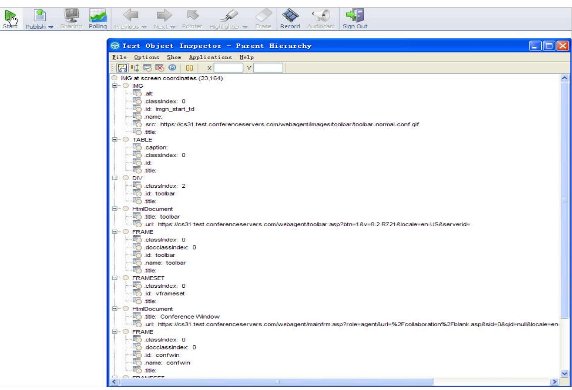
Task: Open the File menu in Text Object Inspector
Action: [x=119, y=57]
